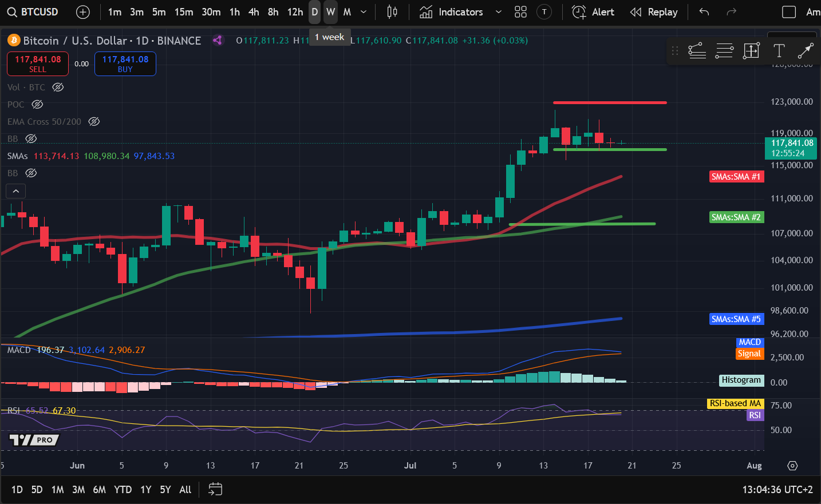Set range to 1D
Screen dimensions: 821x504
[17, 490]
